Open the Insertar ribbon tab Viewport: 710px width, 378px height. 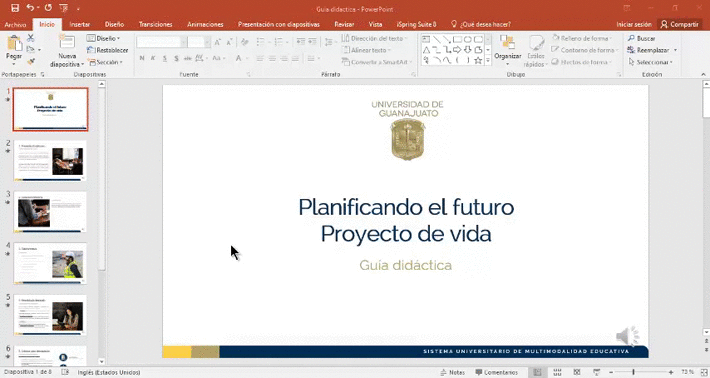(x=80, y=24)
